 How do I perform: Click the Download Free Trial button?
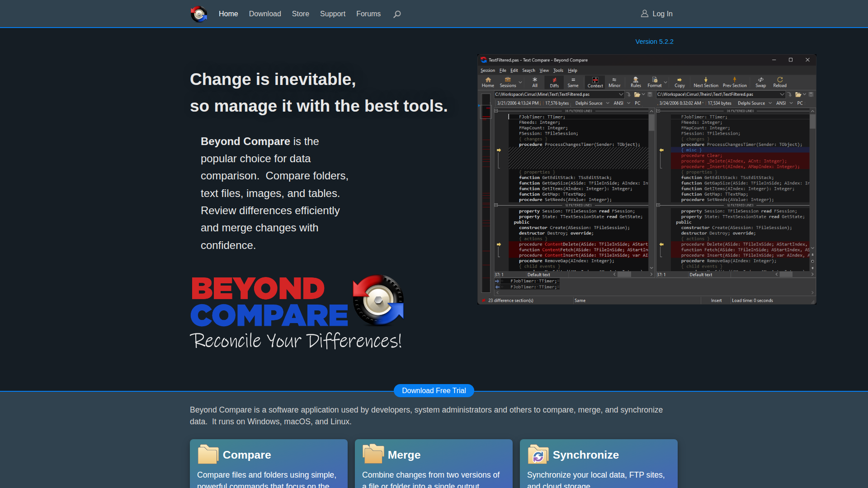pos(434,391)
